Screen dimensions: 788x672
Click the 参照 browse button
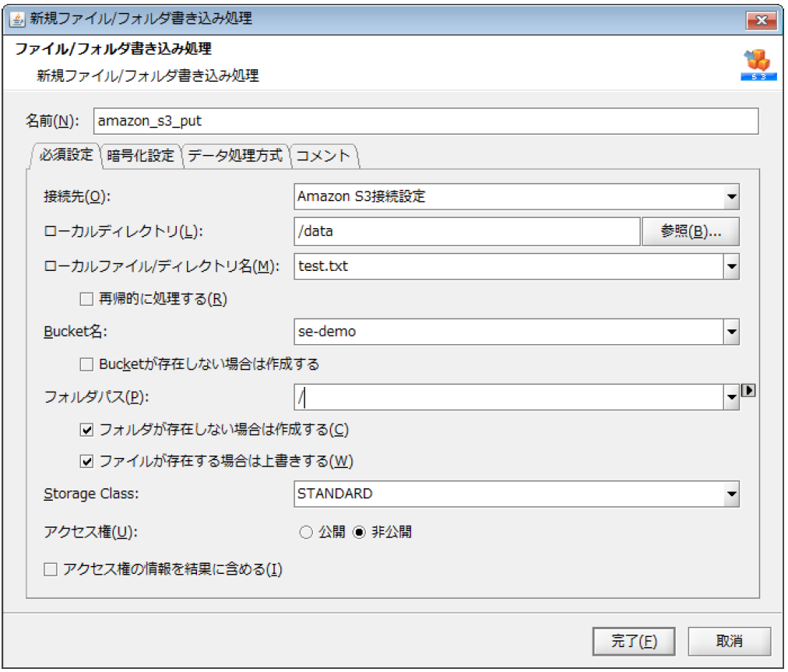click(x=690, y=231)
